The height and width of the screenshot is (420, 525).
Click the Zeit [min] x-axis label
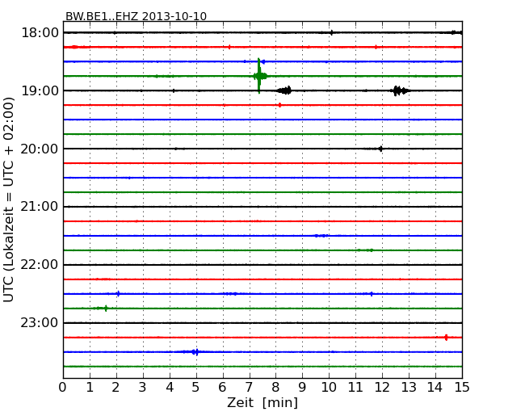(x=262, y=402)
